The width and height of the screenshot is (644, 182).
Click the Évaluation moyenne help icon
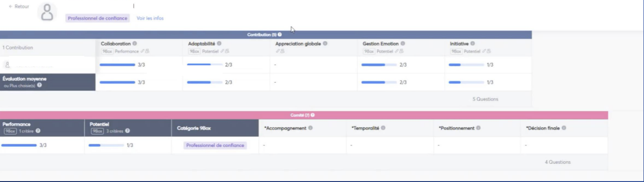coord(39,85)
